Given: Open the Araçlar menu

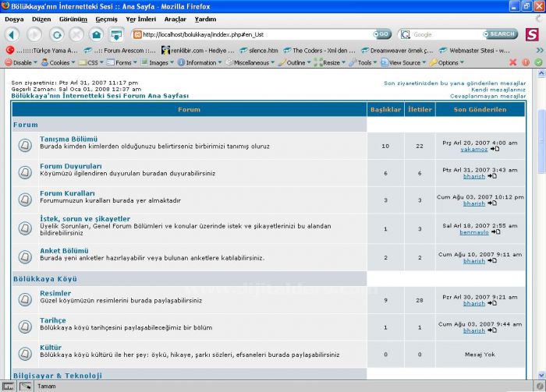Looking at the screenshot, I should (x=175, y=19).
